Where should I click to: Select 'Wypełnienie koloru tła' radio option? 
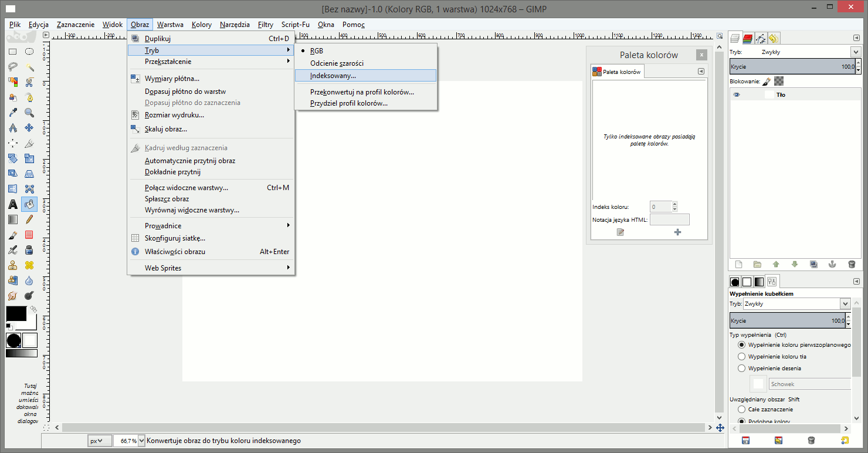(x=742, y=356)
